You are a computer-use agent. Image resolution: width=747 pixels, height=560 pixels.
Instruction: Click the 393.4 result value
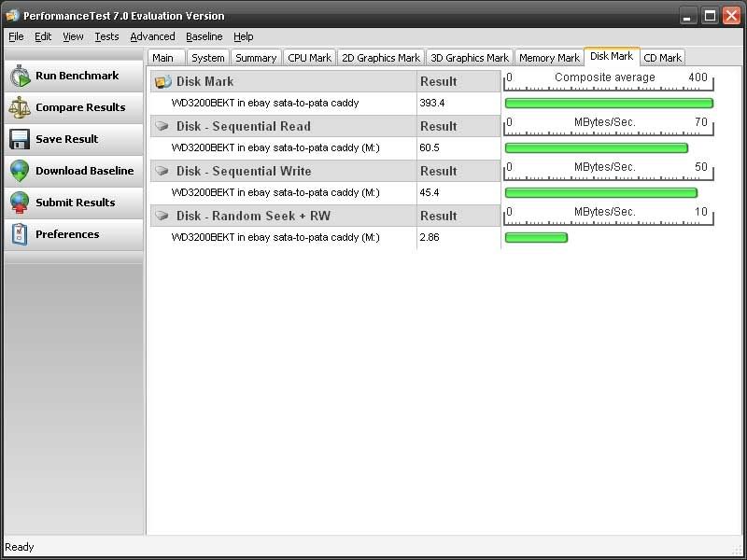(x=432, y=103)
